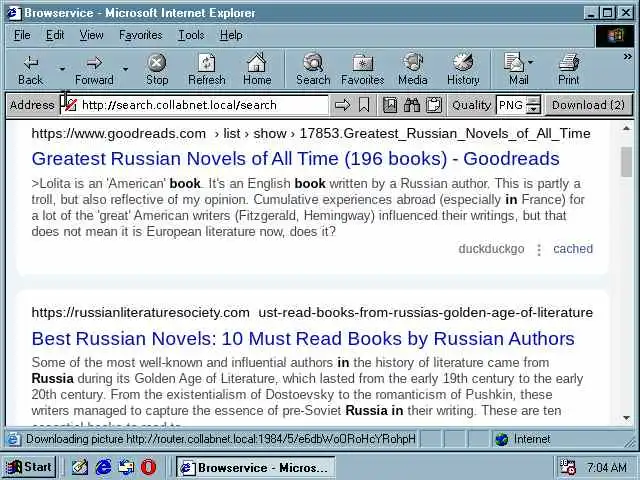Refresh the current page
This screenshot has width=640, height=480.
tap(207, 70)
